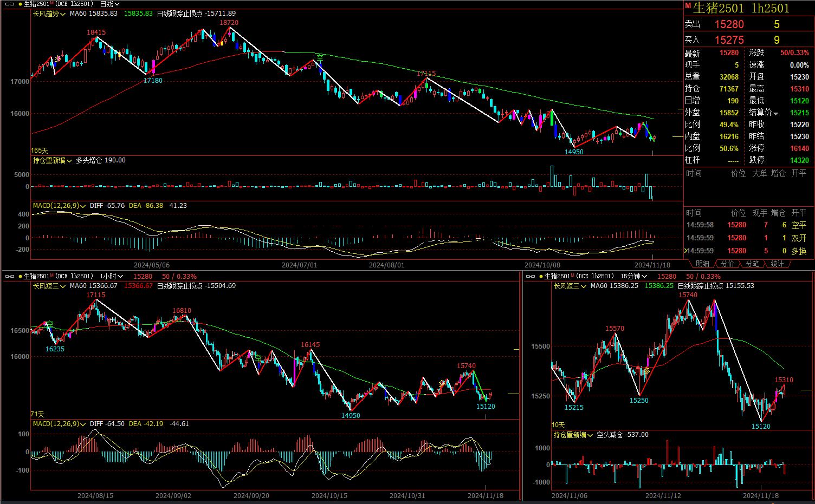Viewport: 815px width, 504px height.
Task: Click the red M icon beside 生猪2501 quote title
Action: pos(688,6)
